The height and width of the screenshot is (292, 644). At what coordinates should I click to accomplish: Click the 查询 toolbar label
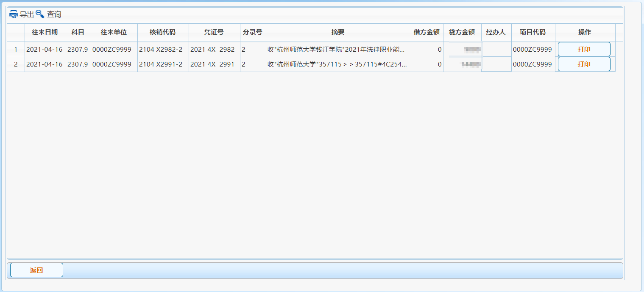pyautogui.click(x=54, y=14)
